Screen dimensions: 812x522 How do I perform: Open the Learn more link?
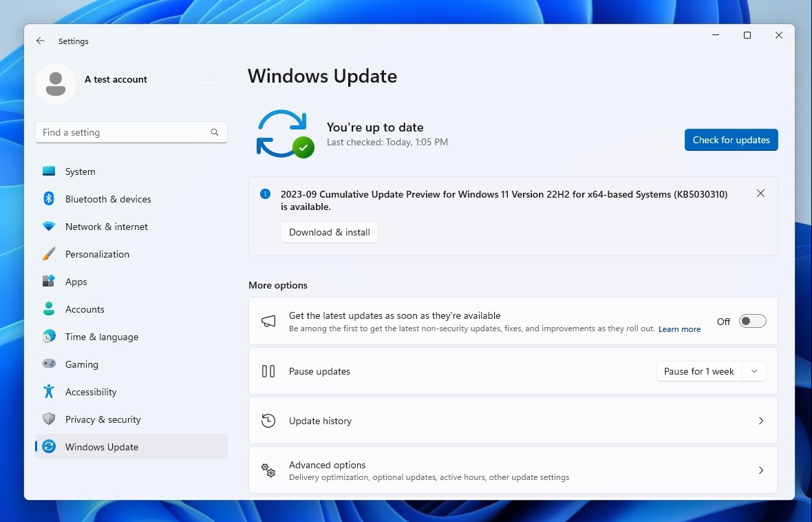[x=679, y=328]
